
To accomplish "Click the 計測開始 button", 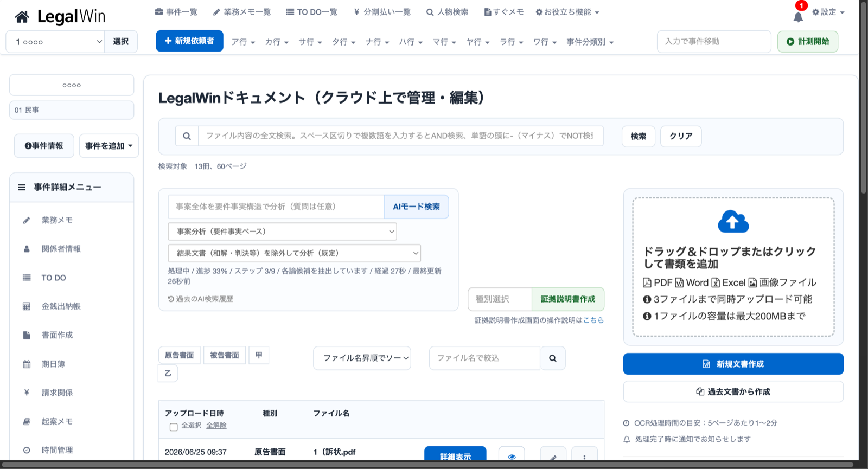I will click(808, 42).
